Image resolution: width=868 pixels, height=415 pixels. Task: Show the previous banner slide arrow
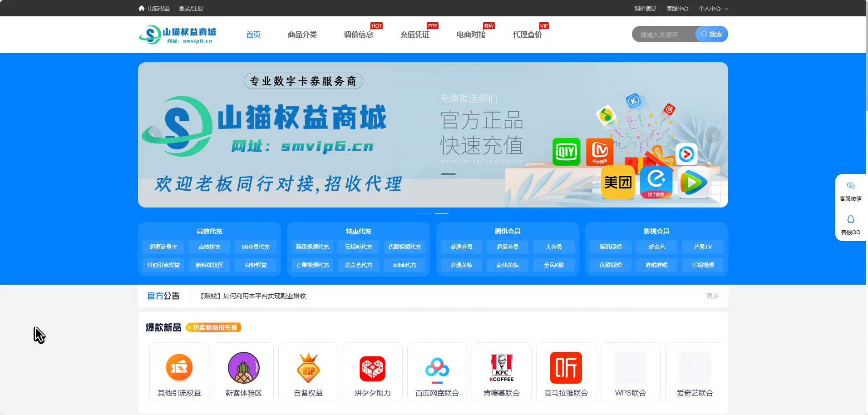[153, 135]
